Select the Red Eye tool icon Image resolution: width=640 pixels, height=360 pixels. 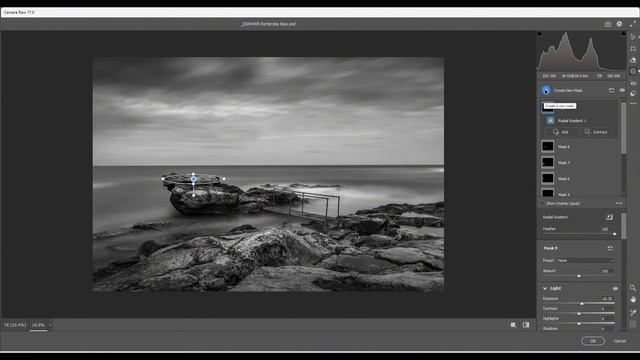633,83
